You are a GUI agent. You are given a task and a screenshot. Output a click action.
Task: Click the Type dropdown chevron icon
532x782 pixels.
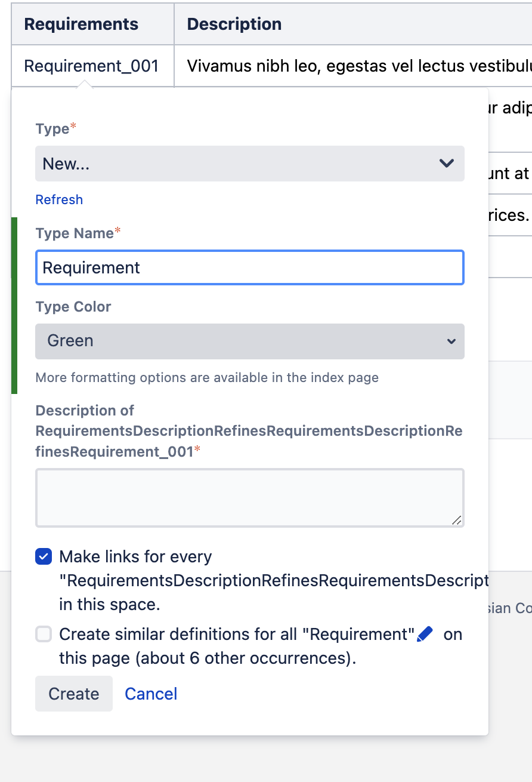tap(446, 163)
